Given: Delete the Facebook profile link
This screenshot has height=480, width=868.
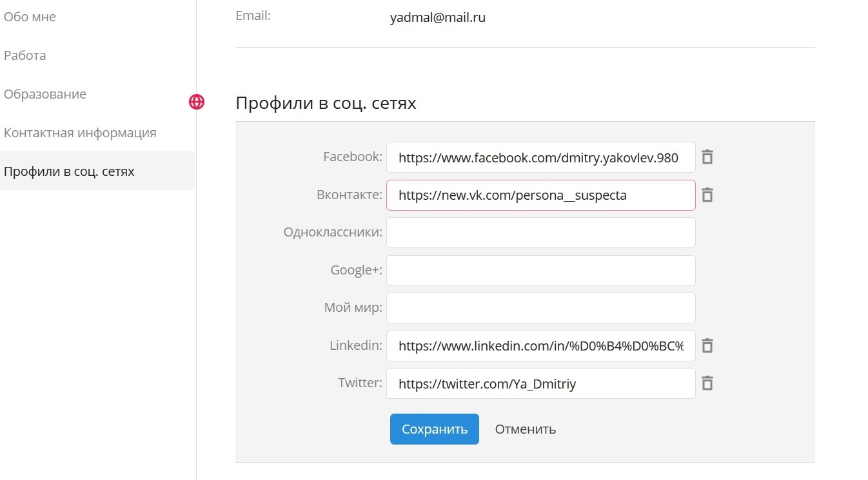Looking at the screenshot, I should pyautogui.click(x=707, y=157).
